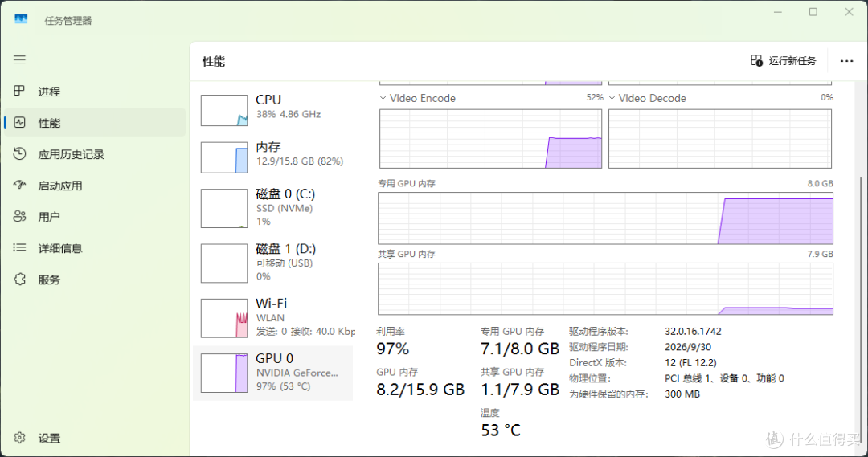Go to 进程 tab
868x457 pixels.
[x=95, y=92]
